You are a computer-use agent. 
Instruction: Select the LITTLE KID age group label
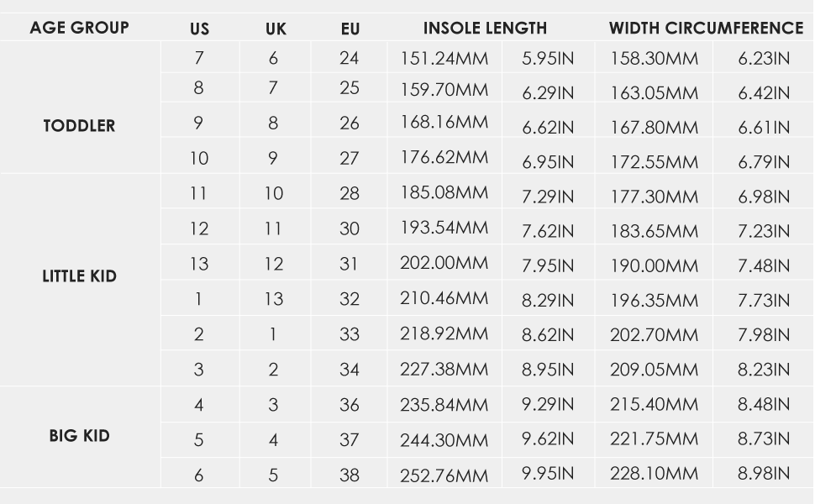click(79, 276)
